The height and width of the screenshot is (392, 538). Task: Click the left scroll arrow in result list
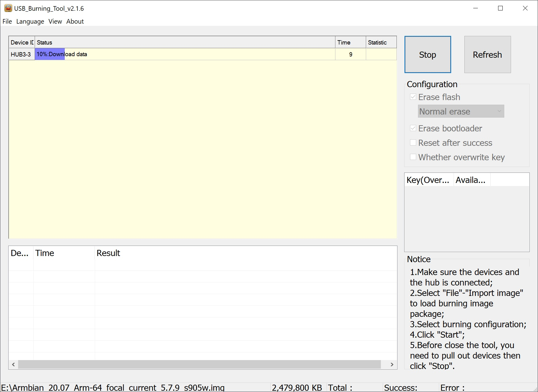[x=13, y=364]
